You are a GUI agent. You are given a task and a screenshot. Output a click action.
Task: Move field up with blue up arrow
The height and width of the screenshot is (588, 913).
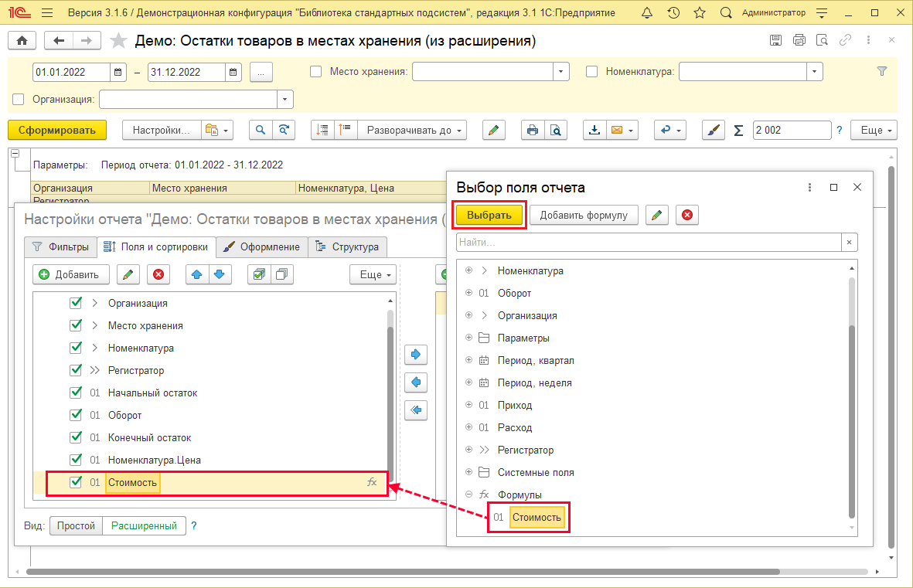click(197, 274)
